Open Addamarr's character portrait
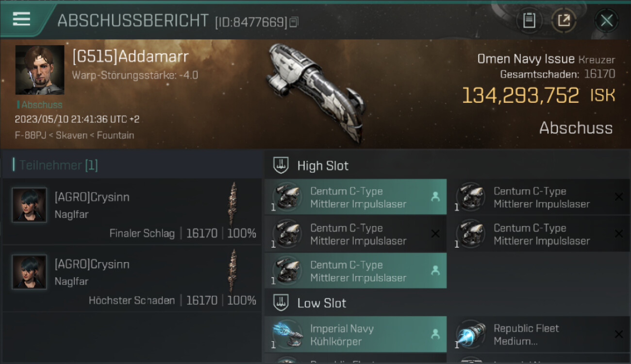Image resolution: width=631 pixels, height=364 pixels. pyautogui.click(x=40, y=70)
